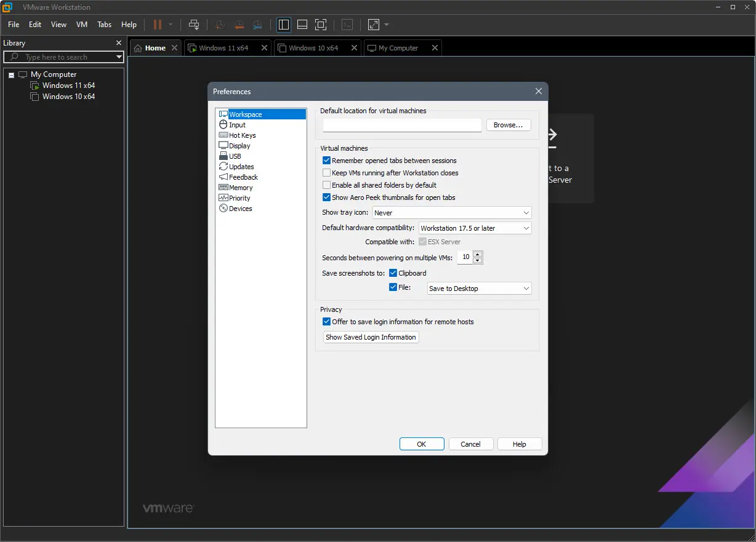
Task: Open the Snapshot Manager
Action: [257, 25]
